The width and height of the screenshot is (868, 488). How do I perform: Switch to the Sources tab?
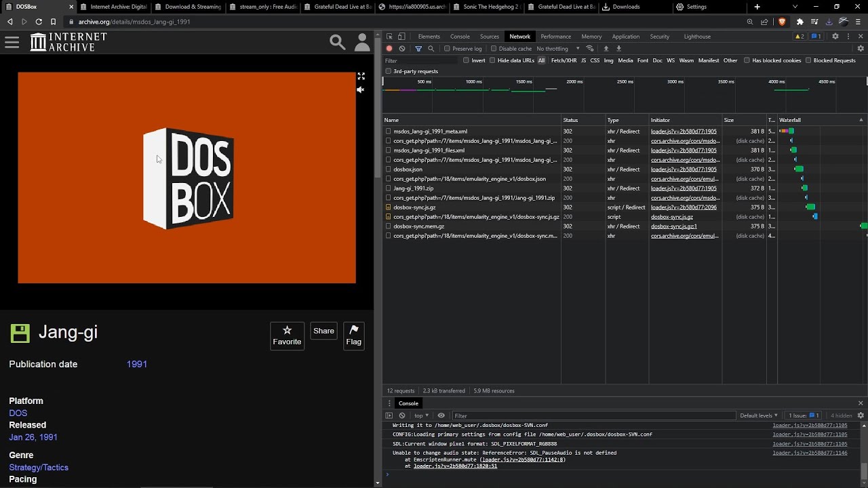click(489, 37)
